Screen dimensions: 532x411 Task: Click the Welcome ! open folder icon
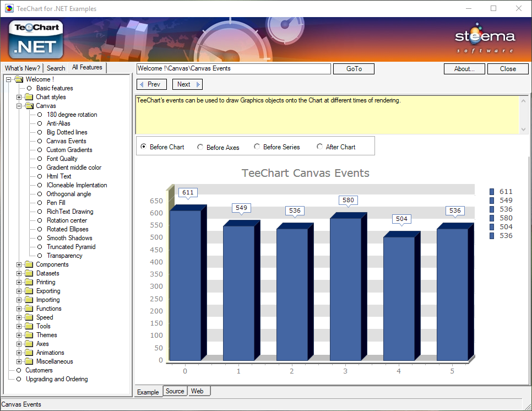coord(19,79)
